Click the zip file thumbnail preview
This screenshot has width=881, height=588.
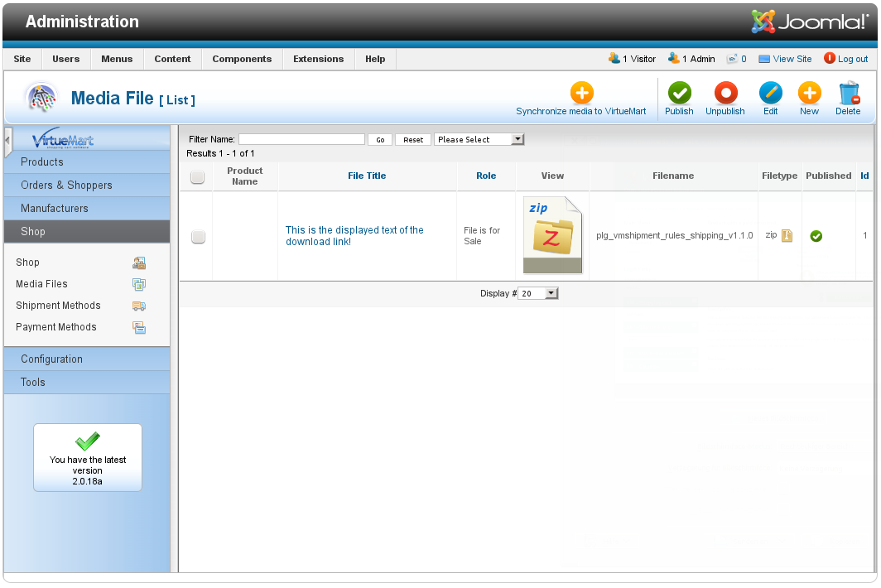coord(552,235)
